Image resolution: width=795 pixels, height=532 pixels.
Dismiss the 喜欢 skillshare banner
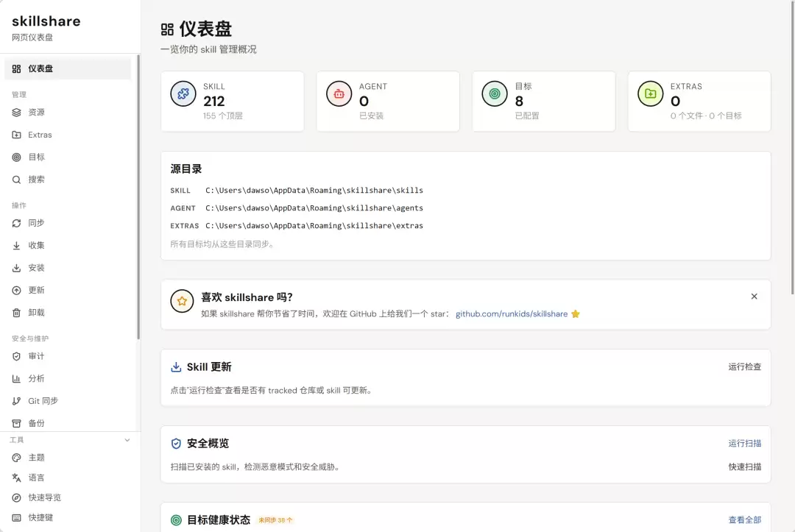tap(754, 297)
